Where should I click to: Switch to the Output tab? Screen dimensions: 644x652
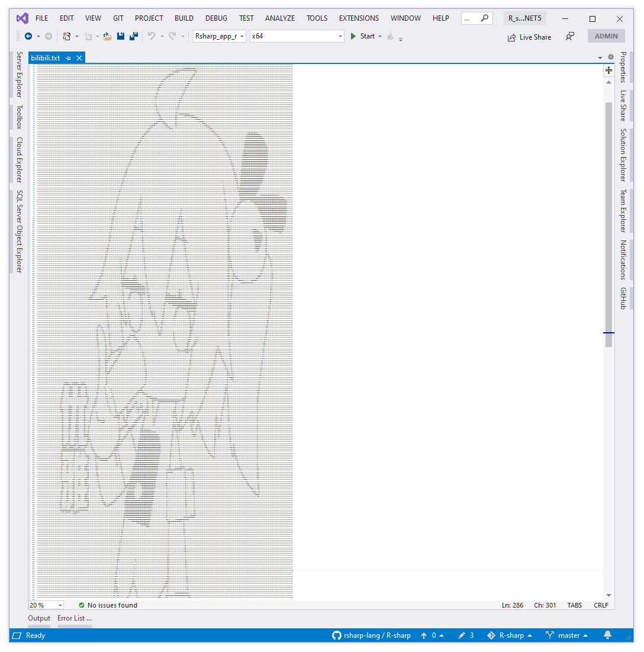pos(39,618)
